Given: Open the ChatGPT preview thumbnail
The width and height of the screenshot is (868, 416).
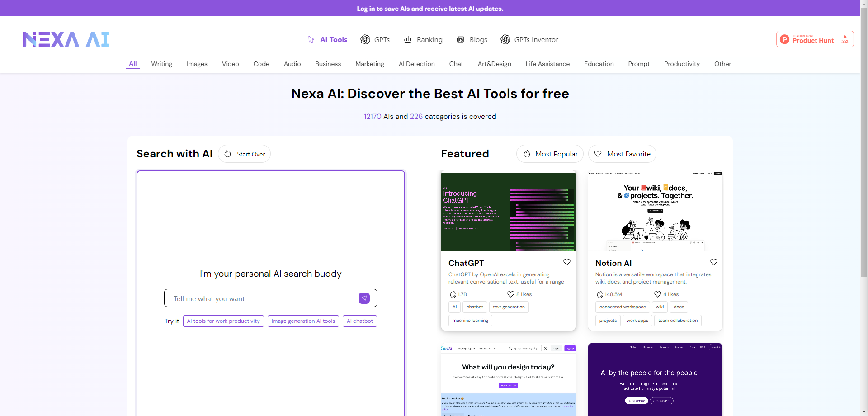Looking at the screenshot, I should pyautogui.click(x=508, y=212).
